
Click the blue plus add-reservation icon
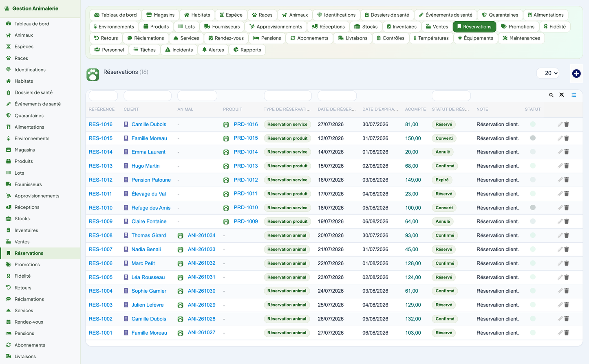tap(576, 73)
